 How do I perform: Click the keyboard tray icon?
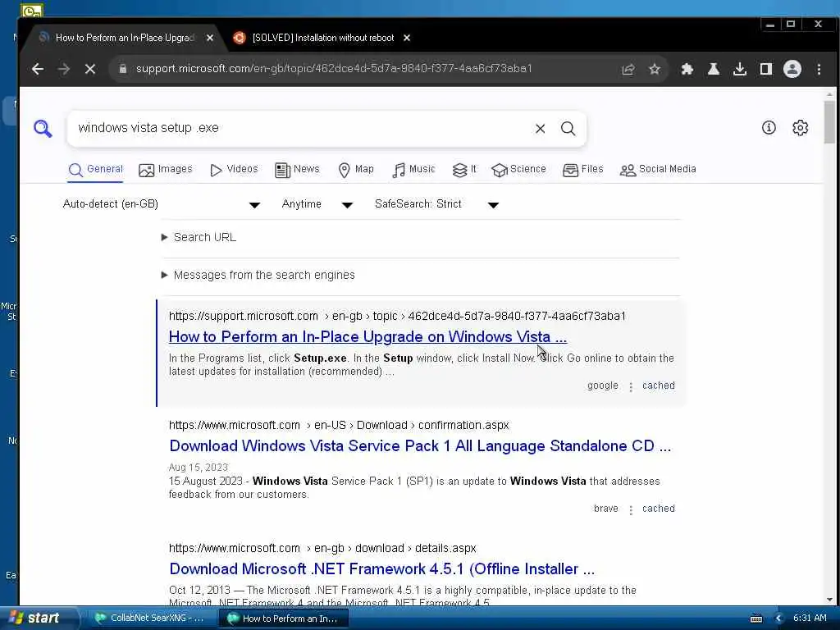coord(756,619)
